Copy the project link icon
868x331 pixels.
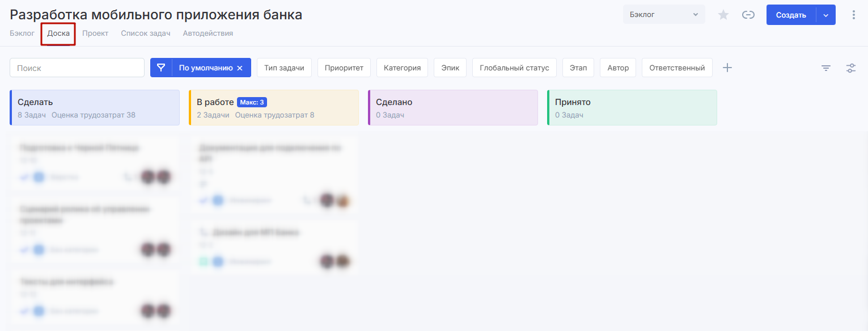(748, 15)
